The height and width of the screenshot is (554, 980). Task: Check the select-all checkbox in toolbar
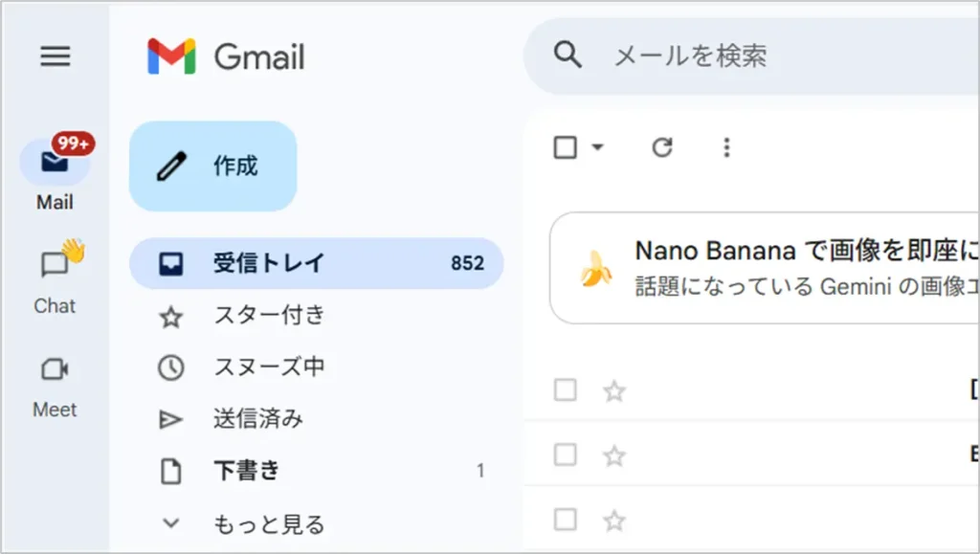[x=566, y=147]
